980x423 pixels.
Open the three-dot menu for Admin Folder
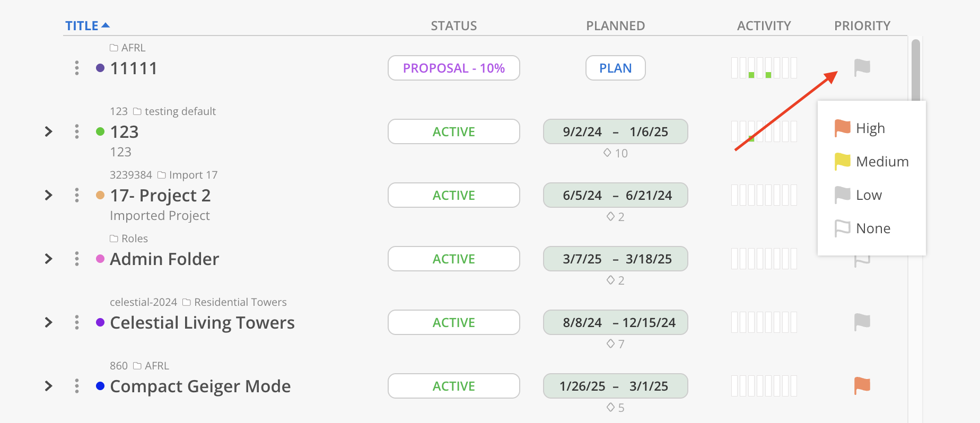tap(77, 259)
